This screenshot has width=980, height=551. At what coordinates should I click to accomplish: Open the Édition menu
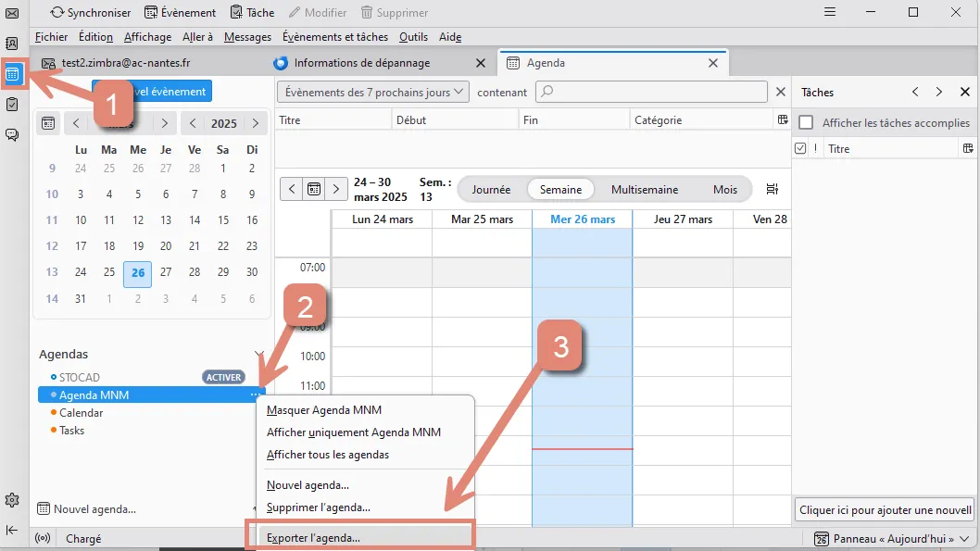[95, 37]
